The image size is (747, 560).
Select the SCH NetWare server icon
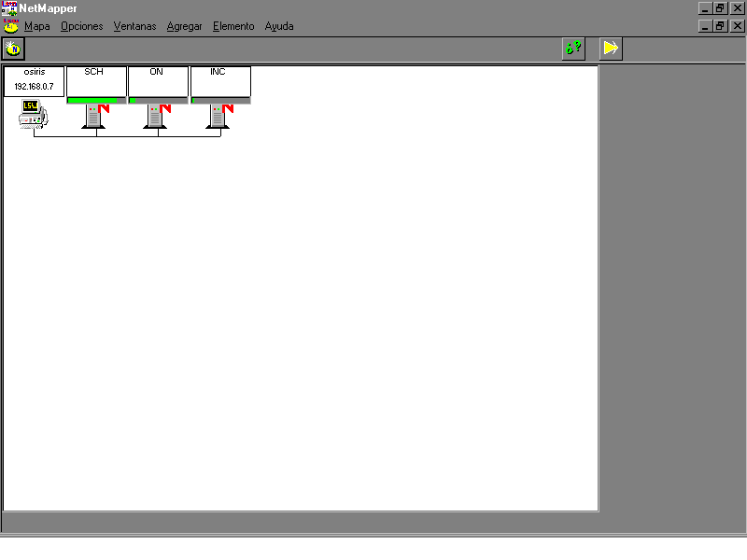pyautogui.click(x=95, y=116)
